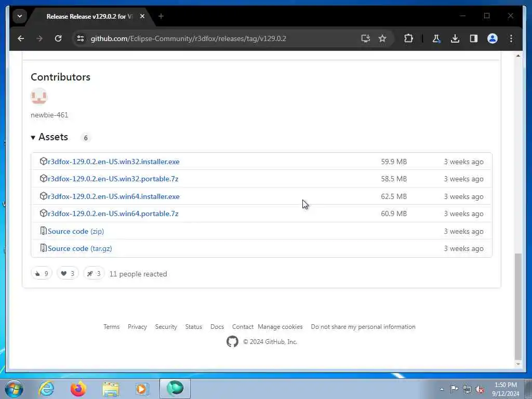532x399 pixels.
Task: Click the page vertical scrollbar thumb
Action: point(518,307)
